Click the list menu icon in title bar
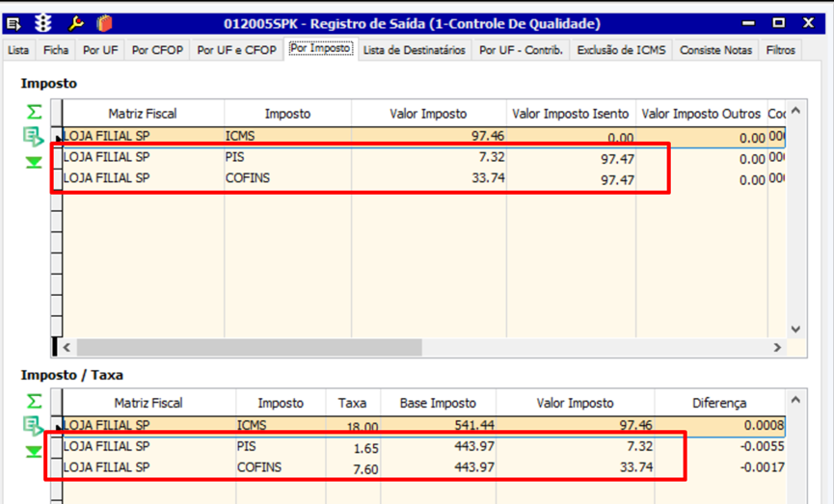This screenshot has height=504, width=834. click(x=13, y=23)
